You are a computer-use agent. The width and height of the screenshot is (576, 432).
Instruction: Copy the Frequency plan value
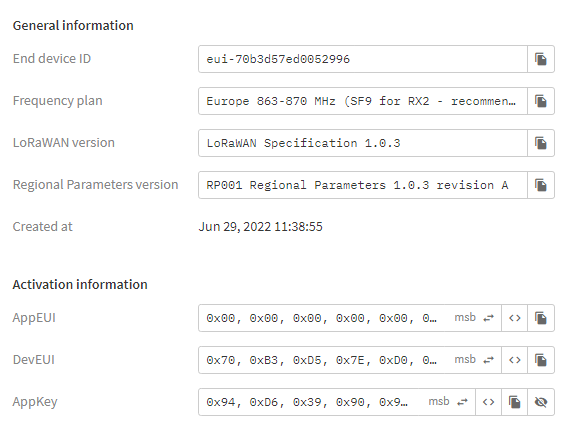pyautogui.click(x=541, y=101)
